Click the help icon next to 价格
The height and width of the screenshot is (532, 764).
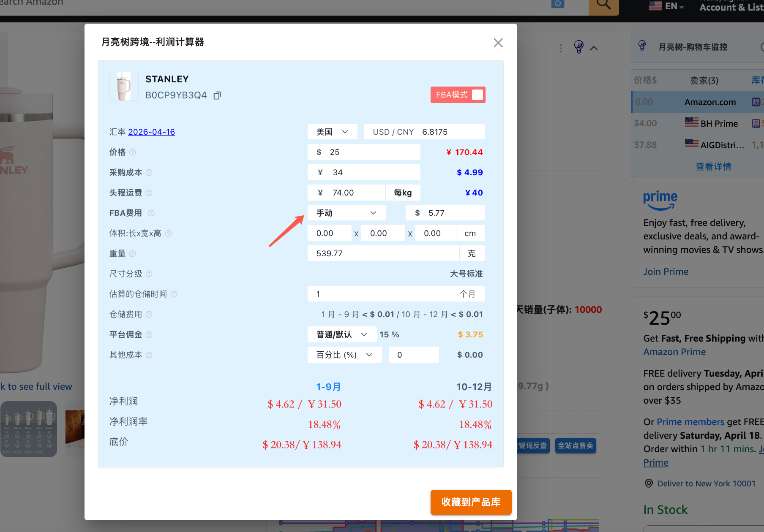[132, 152]
